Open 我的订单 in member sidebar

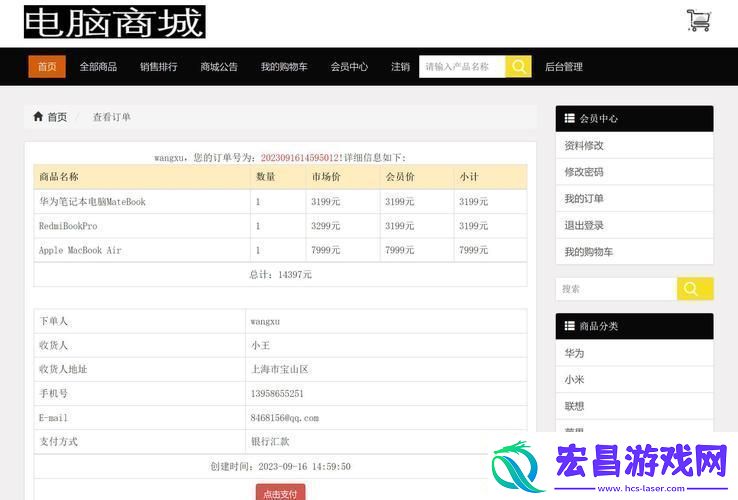pos(634,198)
